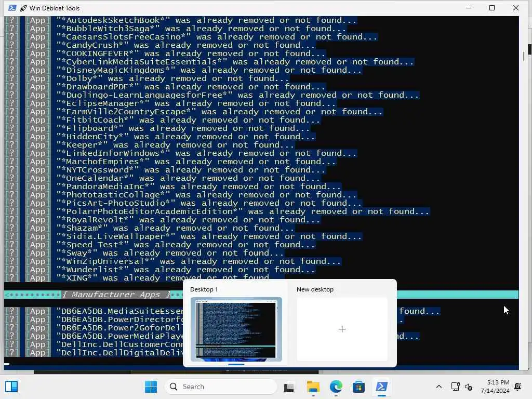
Task: Open Microsoft Store from the taskbar
Action: 358,387
